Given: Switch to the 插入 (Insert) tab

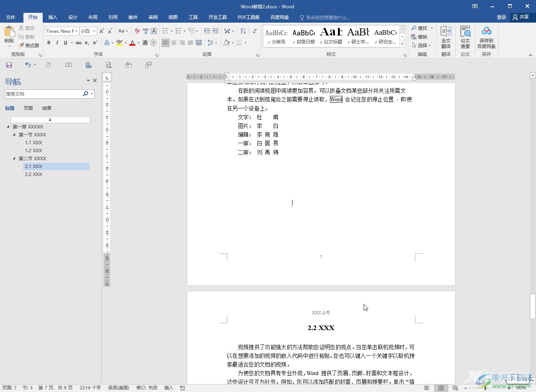Looking at the screenshot, I should pos(53,17).
